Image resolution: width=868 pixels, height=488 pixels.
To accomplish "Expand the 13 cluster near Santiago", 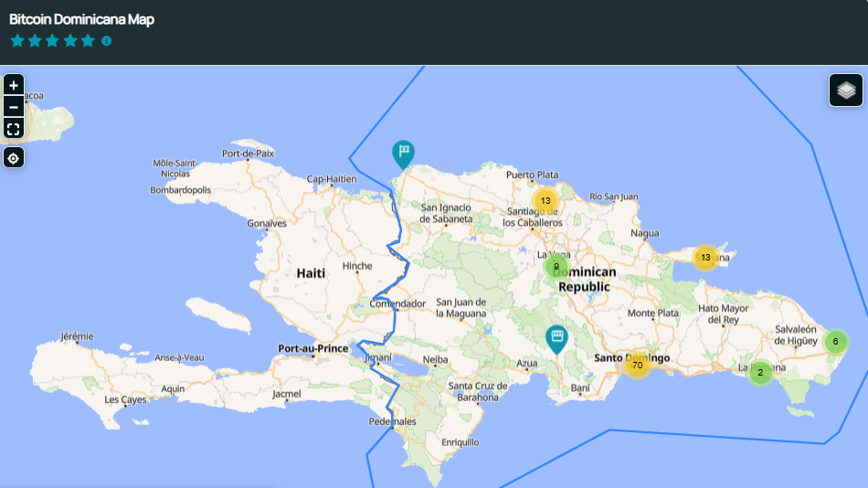I will pyautogui.click(x=545, y=201).
